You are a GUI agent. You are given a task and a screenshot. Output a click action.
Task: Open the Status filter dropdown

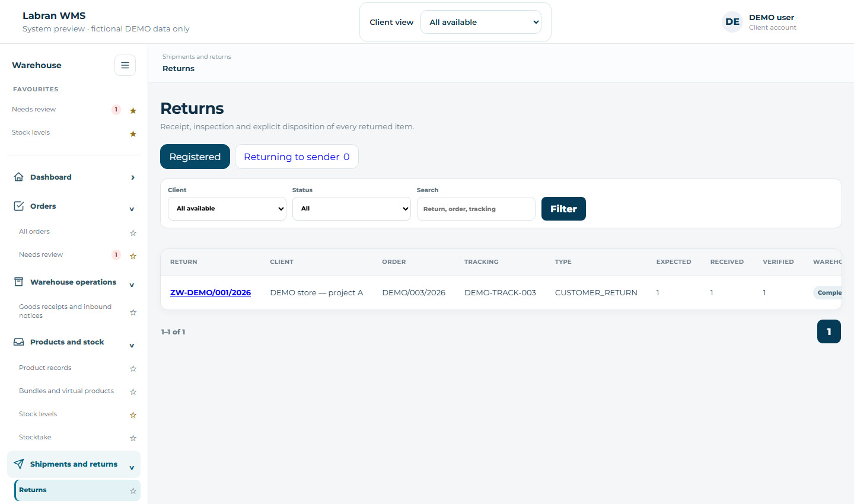pos(352,209)
